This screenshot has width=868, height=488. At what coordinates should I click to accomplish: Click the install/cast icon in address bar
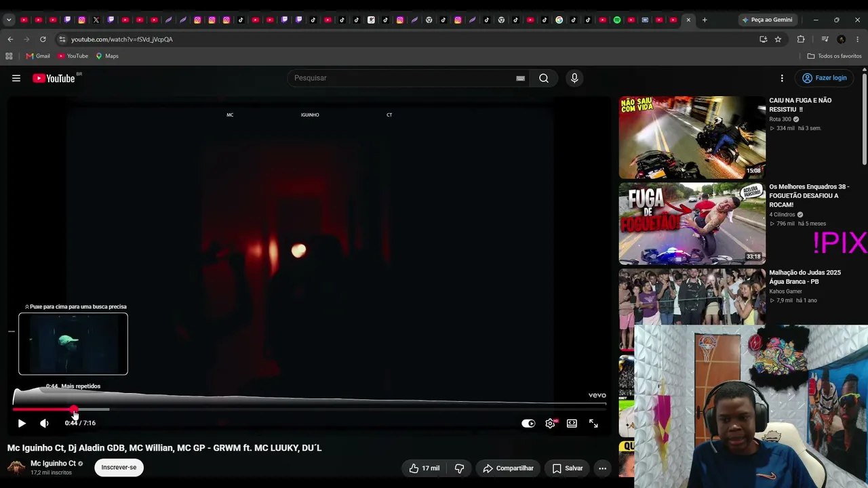763,39
